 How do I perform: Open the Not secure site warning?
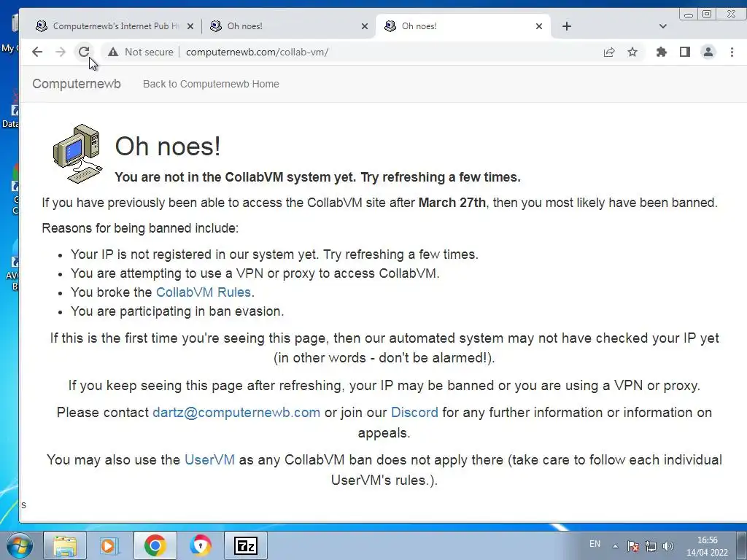click(141, 52)
